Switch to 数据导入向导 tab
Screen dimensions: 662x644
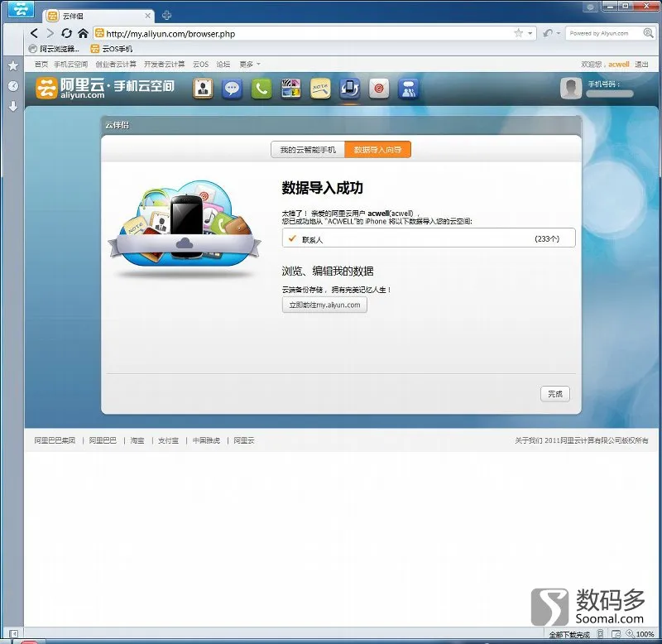[x=378, y=150]
